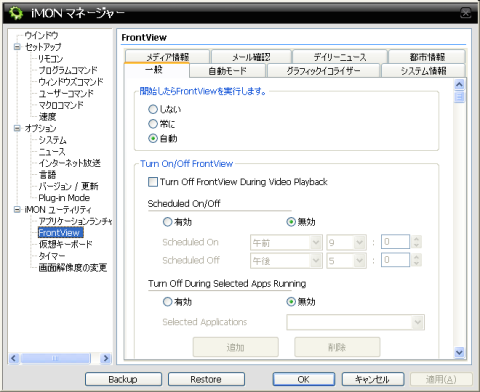Screen dimensions: 480x392
Task: Select プログラムコマンド in the tree
Action: 68,70
